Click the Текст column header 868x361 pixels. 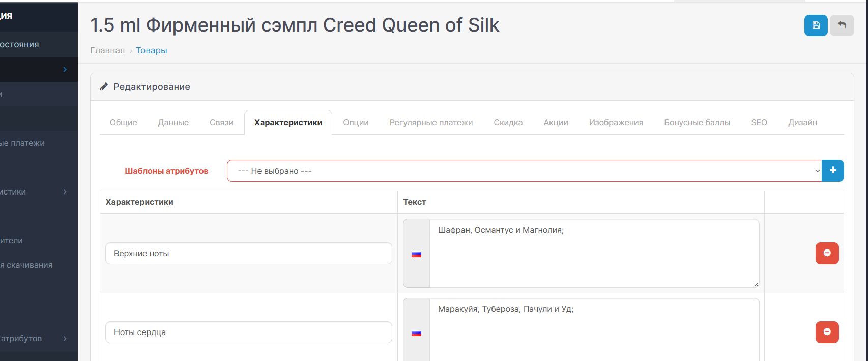pos(415,202)
